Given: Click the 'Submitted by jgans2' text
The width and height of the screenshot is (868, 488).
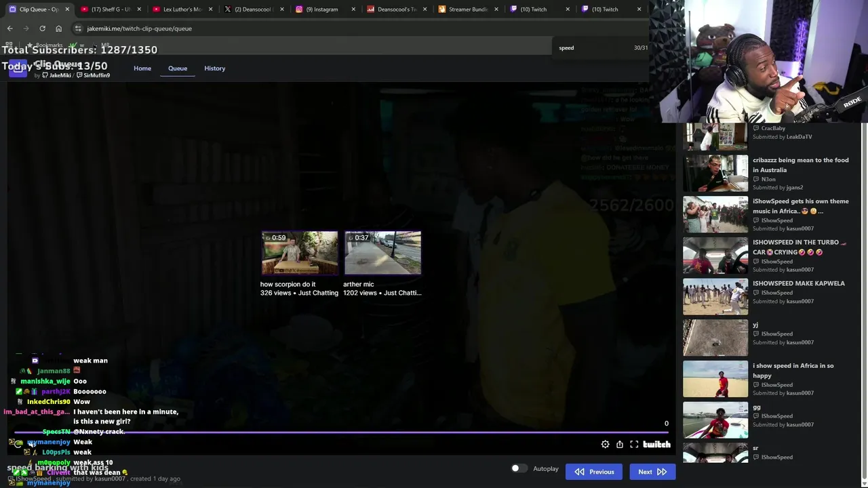Looking at the screenshot, I should click(778, 188).
